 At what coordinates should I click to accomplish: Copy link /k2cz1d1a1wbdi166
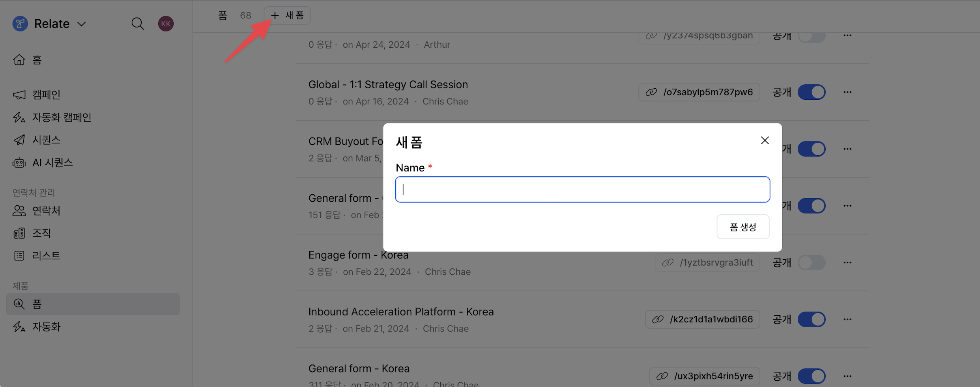[x=702, y=319]
